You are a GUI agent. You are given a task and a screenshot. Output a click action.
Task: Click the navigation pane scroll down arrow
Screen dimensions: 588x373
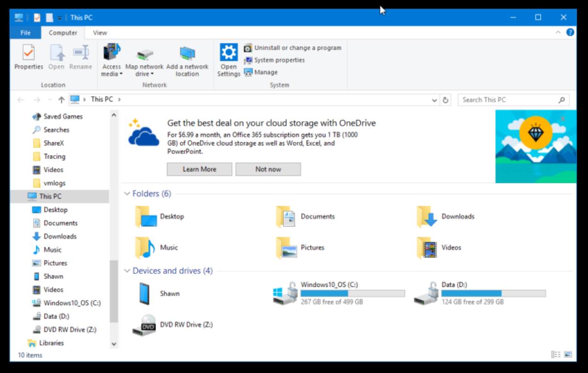click(x=114, y=344)
